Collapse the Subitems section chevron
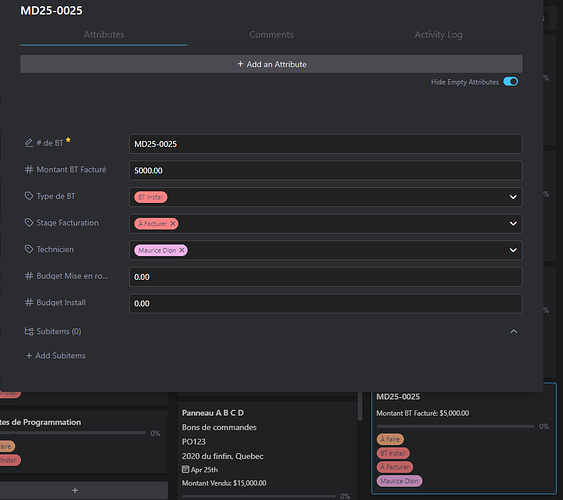563x500 pixels. [514, 331]
